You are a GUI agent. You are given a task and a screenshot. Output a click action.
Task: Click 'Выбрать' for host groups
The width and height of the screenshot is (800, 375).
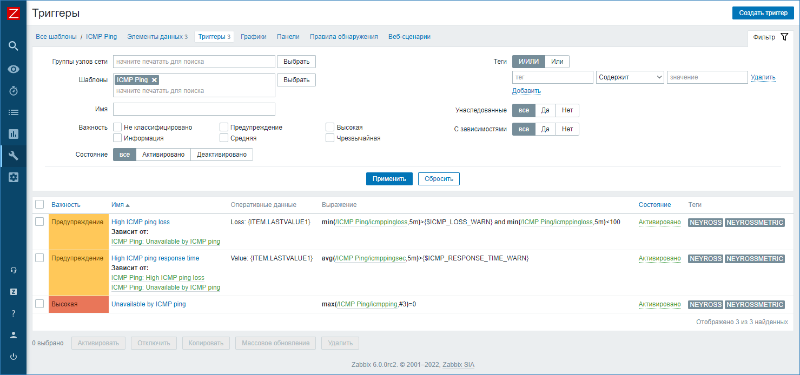click(x=296, y=61)
